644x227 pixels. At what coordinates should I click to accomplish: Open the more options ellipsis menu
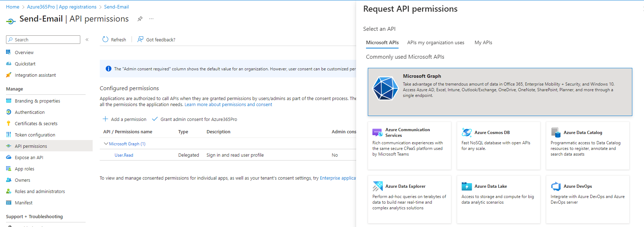151,19
